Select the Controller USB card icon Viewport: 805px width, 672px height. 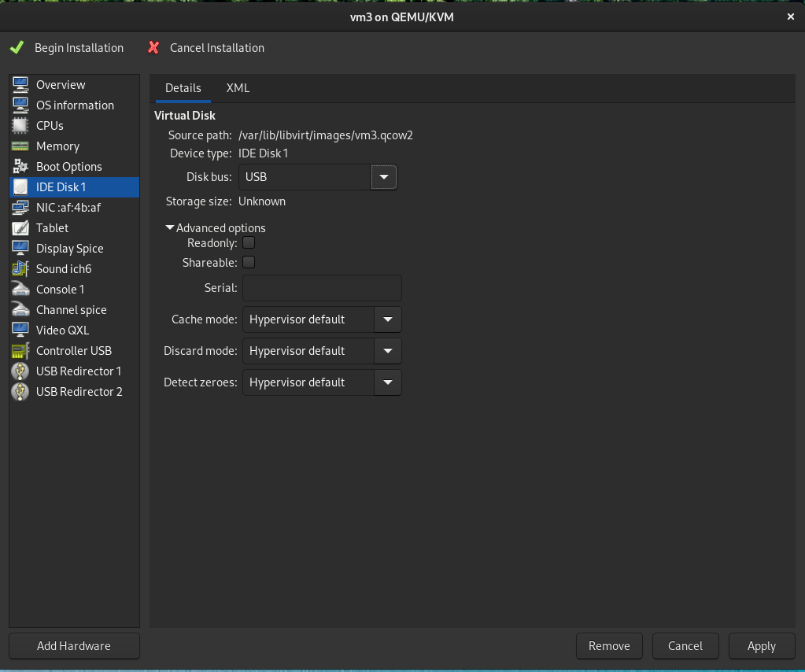coord(21,351)
